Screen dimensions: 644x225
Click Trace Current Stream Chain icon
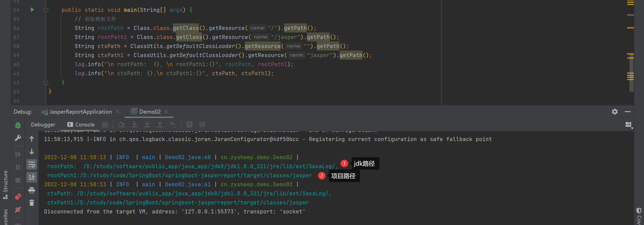[x=202, y=124]
